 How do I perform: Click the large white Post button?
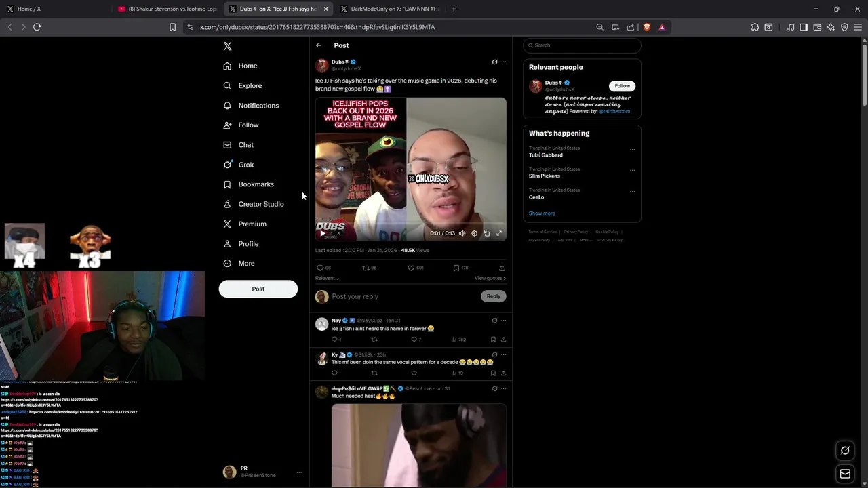click(258, 289)
